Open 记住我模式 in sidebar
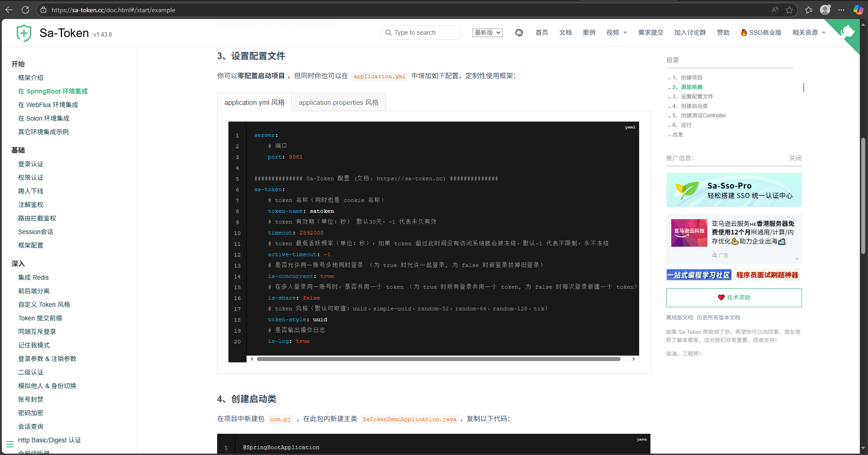The image size is (868, 455). click(34, 345)
